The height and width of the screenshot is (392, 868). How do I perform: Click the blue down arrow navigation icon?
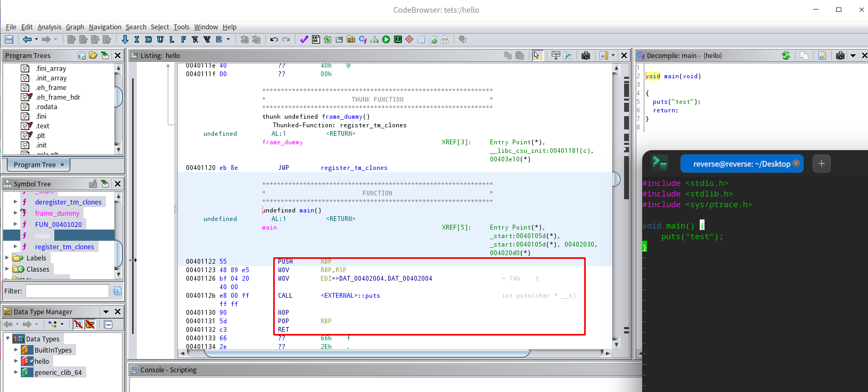click(x=125, y=39)
